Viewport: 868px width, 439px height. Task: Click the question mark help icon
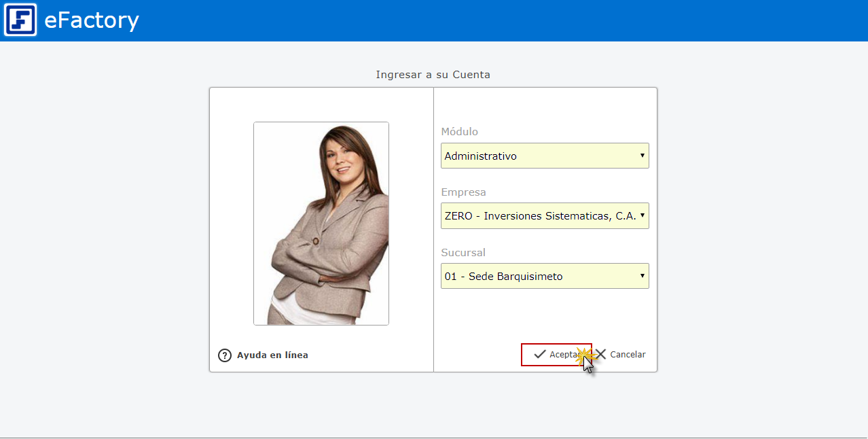[225, 355]
